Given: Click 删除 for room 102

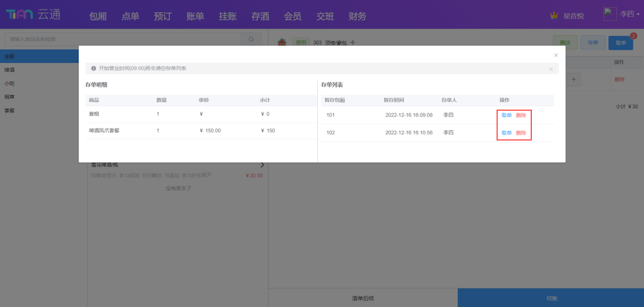Looking at the screenshot, I should pyautogui.click(x=521, y=133).
